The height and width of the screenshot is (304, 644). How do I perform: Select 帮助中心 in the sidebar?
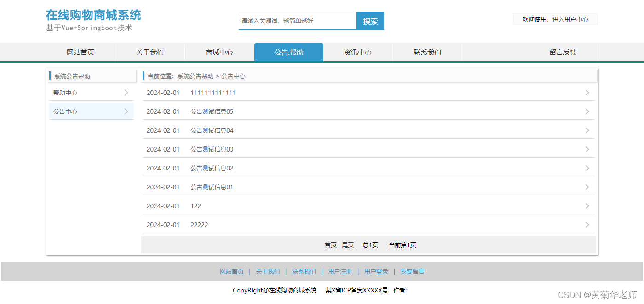pyautogui.click(x=92, y=93)
